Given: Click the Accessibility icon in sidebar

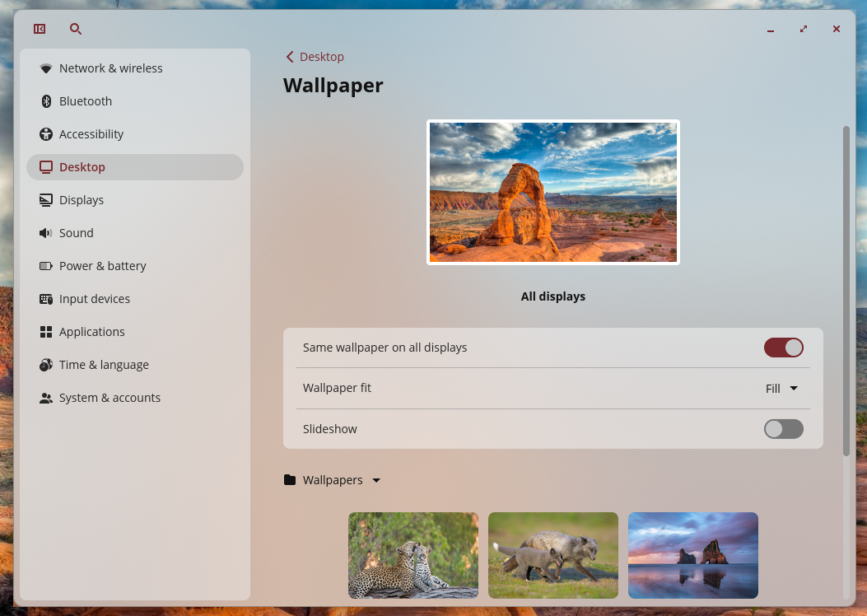Looking at the screenshot, I should (46, 134).
